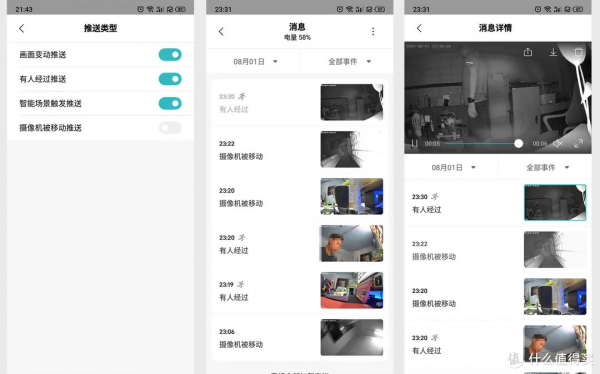This screenshot has width=600, height=374.
Task: Select 23:20 有人经过 thumbnail in 消息详情 list
Action: pos(555,344)
